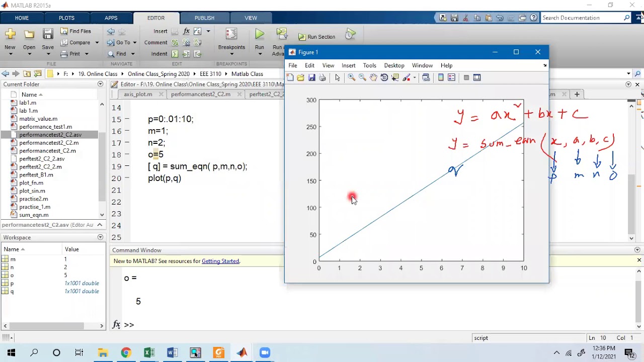The width and height of the screenshot is (644, 362).
Task: Click the Find Files button
Action: click(x=75, y=31)
